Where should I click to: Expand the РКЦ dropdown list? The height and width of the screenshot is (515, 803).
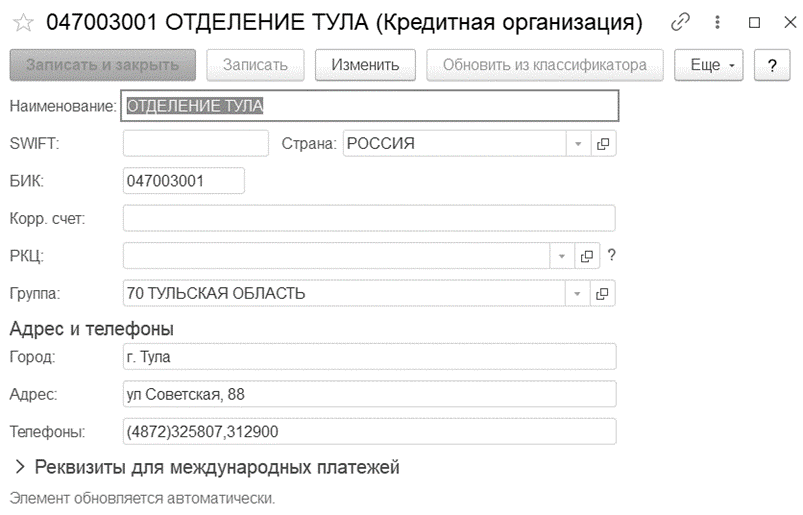(562, 255)
